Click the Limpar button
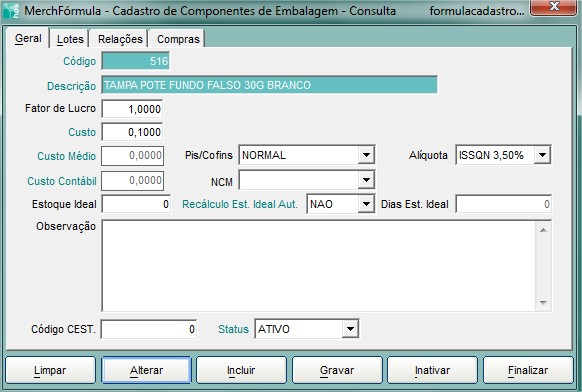The image size is (582, 392). point(50,370)
